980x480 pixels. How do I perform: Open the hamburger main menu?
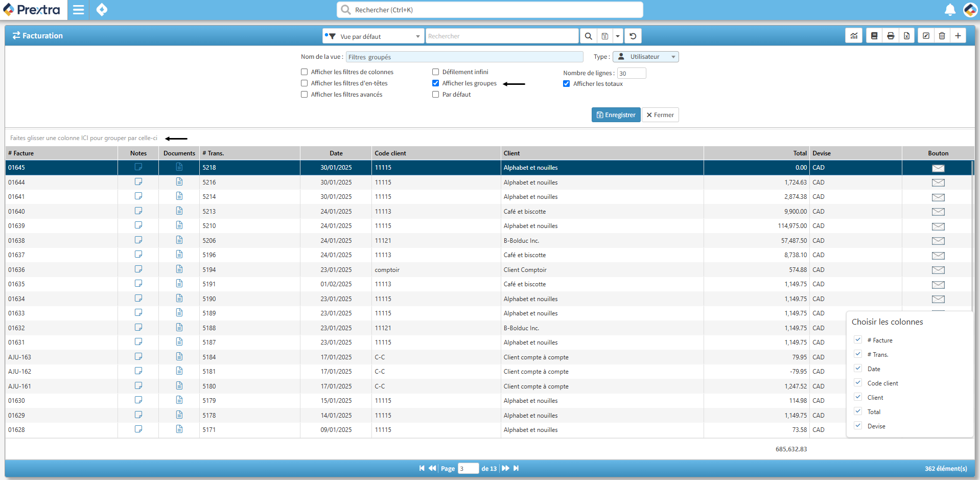(78, 10)
